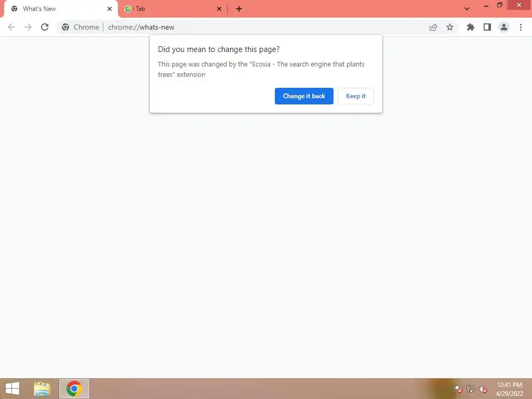Viewport: 532px width, 399px height.
Task: Click the dialog heading Did you mean to change this page?
Action: [x=219, y=49]
